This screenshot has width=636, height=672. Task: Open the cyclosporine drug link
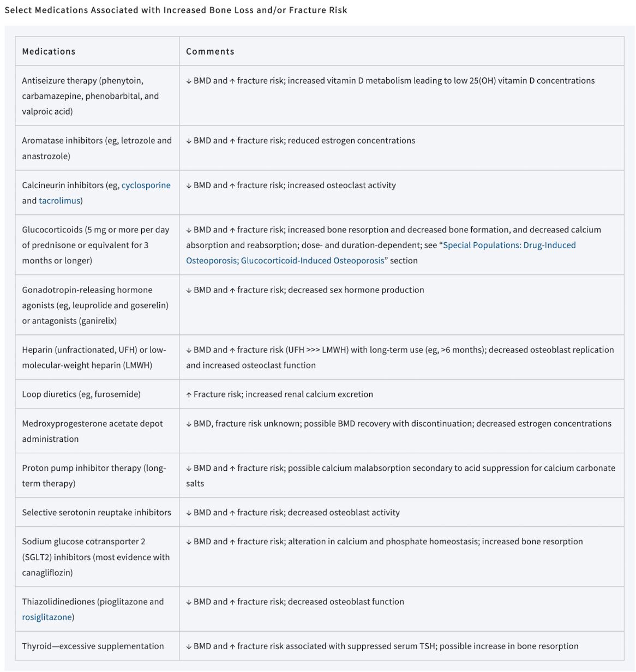[146, 185]
